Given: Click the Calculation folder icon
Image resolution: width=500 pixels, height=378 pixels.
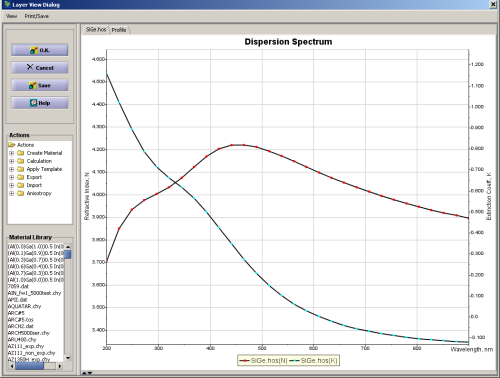Looking at the screenshot, I should [21, 161].
